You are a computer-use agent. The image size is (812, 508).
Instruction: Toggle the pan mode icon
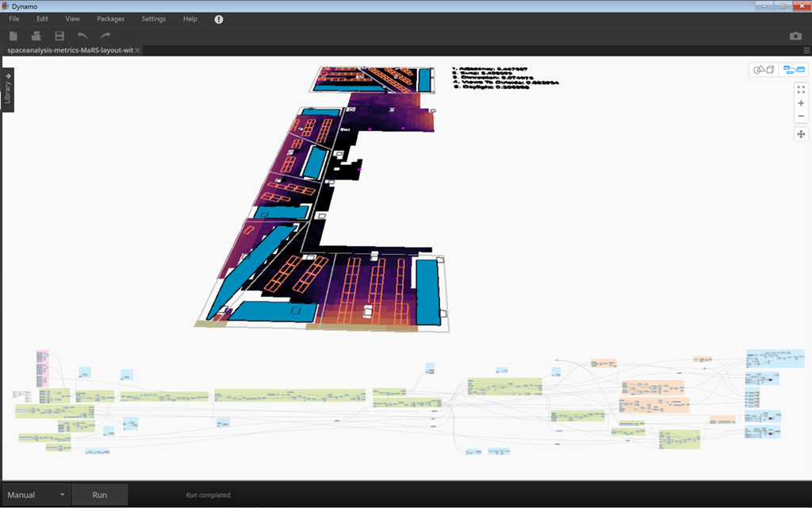click(x=801, y=134)
